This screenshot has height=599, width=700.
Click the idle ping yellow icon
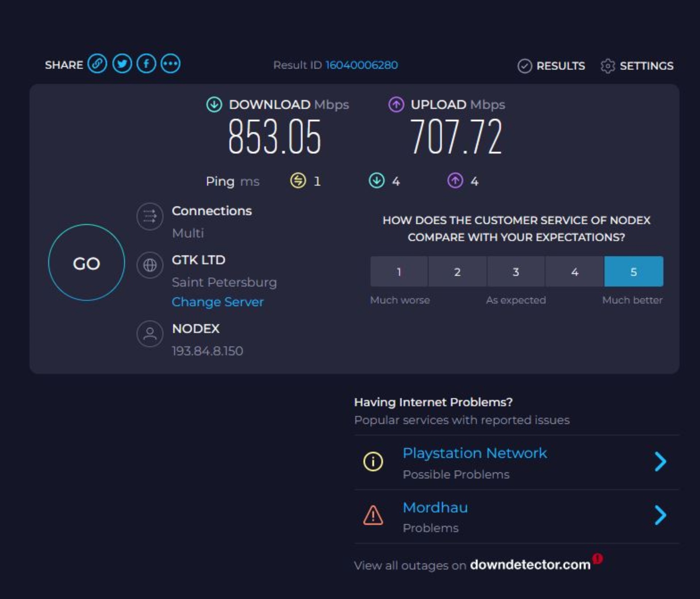[x=298, y=180]
